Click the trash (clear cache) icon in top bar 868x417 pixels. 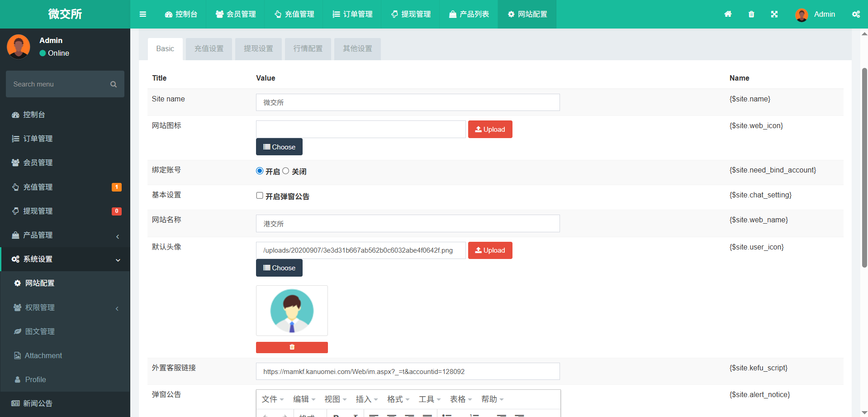point(751,14)
